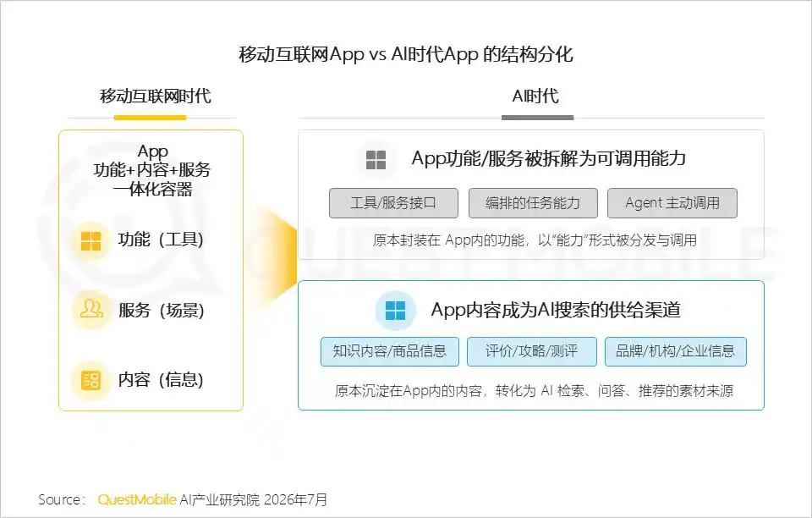Click the 知识内容/商品信息 tag
The height and width of the screenshot is (518, 812).
(x=389, y=351)
